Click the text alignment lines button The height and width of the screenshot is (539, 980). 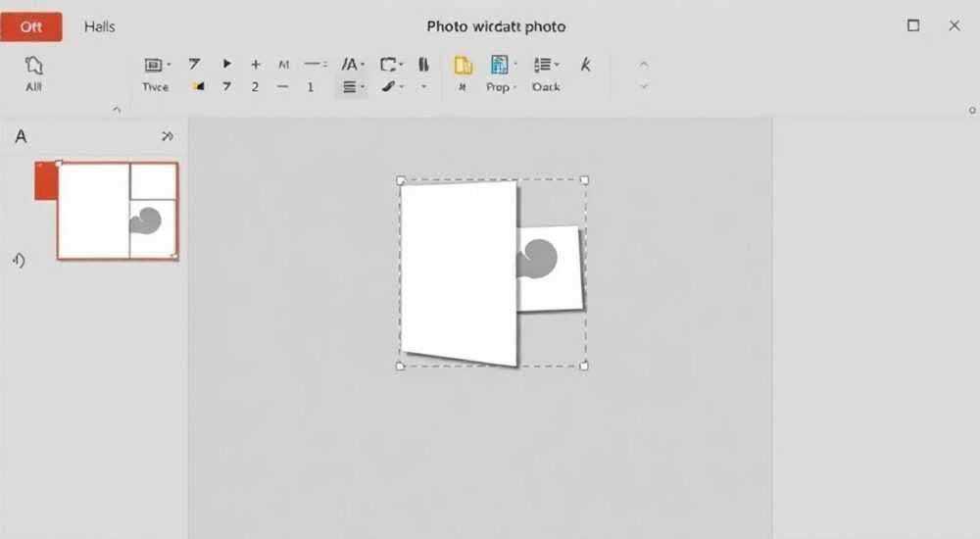coord(350,87)
